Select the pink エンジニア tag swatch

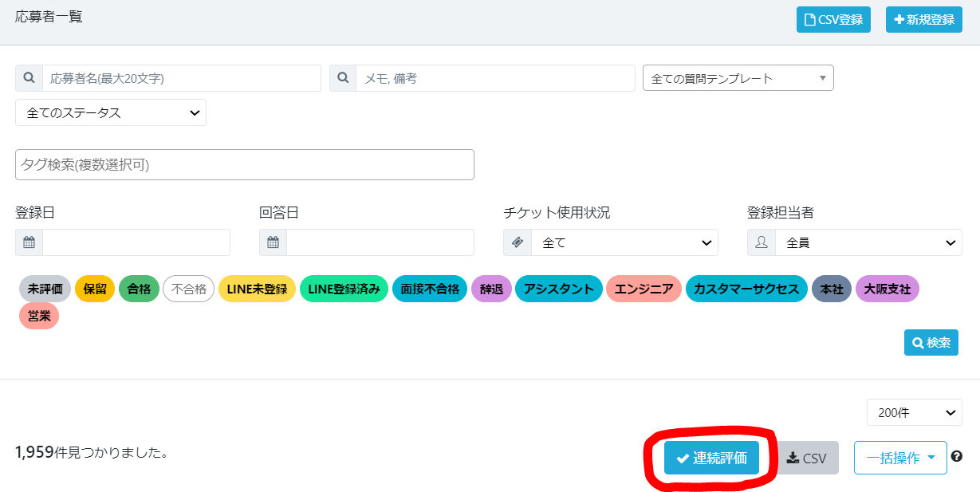[643, 289]
